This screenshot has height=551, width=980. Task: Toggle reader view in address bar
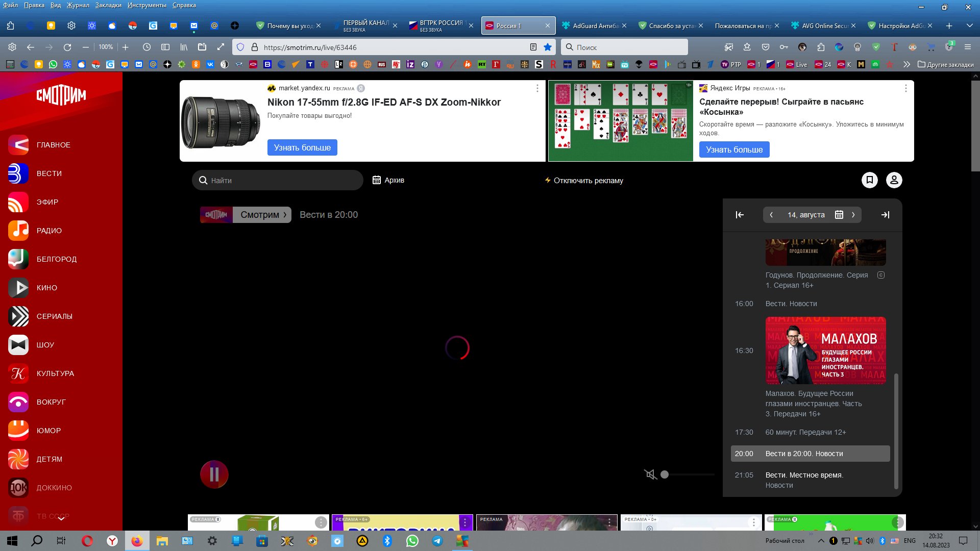(x=533, y=47)
